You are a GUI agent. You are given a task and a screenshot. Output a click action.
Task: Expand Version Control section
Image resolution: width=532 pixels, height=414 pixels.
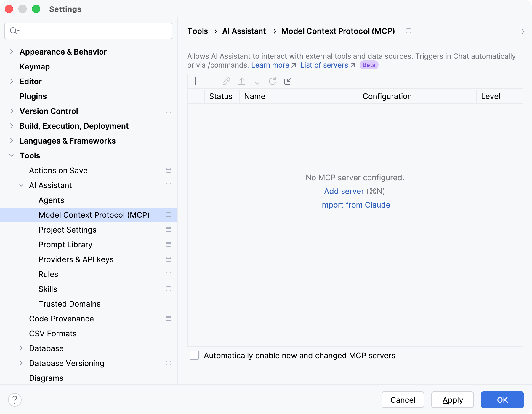(x=12, y=111)
